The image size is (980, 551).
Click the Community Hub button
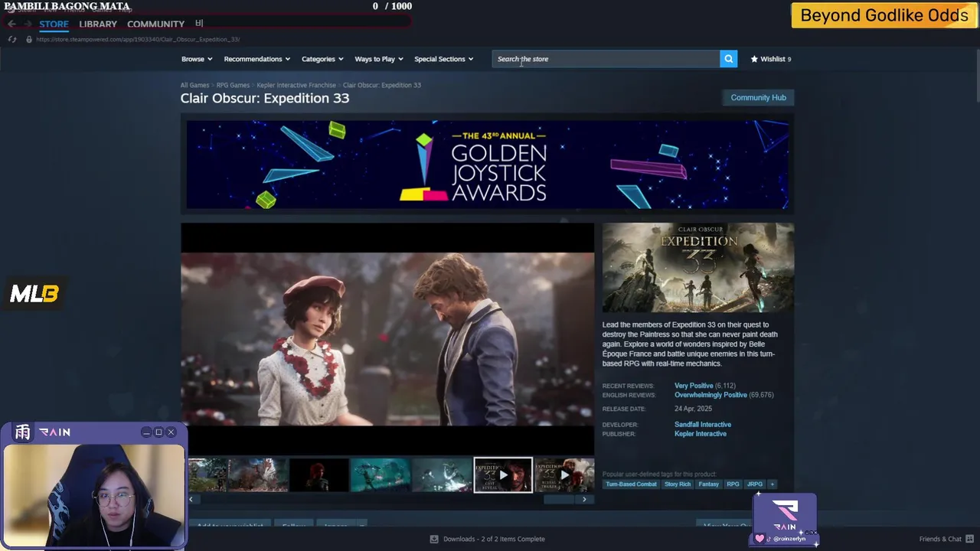(x=758, y=97)
